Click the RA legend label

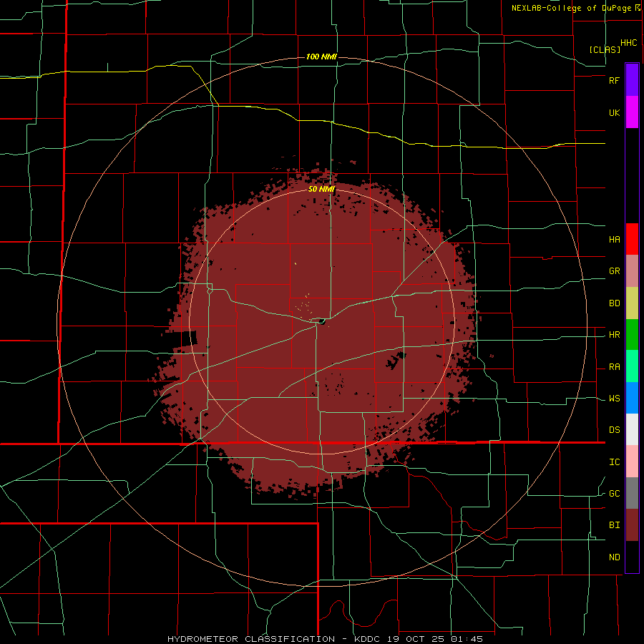[614, 367]
